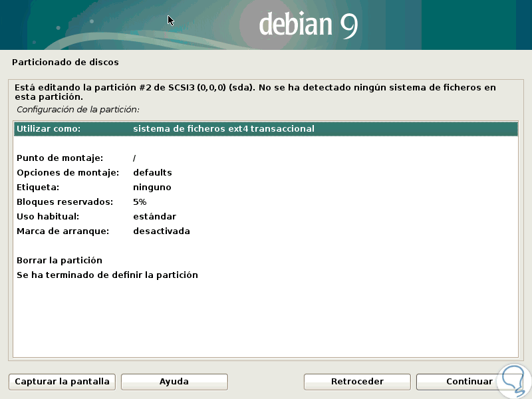Open the 'Ayuda' help button
The image size is (532, 399).
(x=174, y=382)
